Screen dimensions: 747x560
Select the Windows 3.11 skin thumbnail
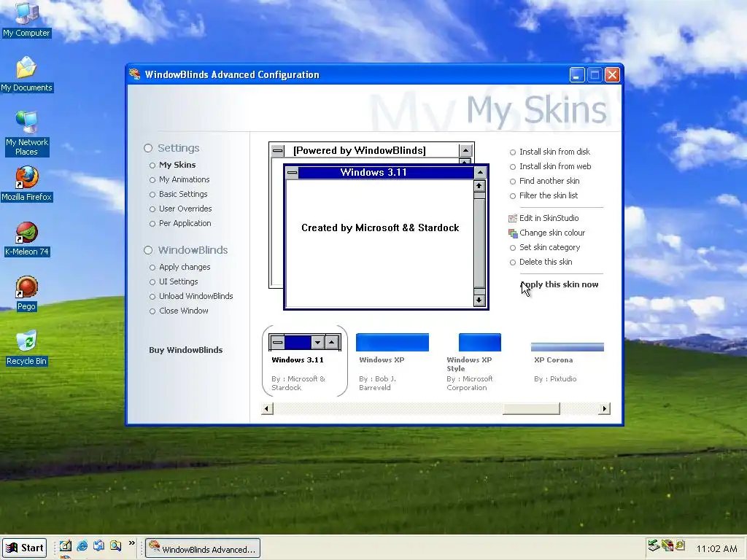pos(305,361)
